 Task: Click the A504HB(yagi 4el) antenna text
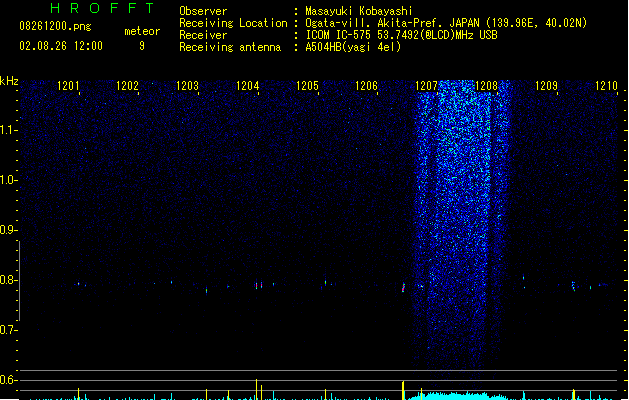353,47
